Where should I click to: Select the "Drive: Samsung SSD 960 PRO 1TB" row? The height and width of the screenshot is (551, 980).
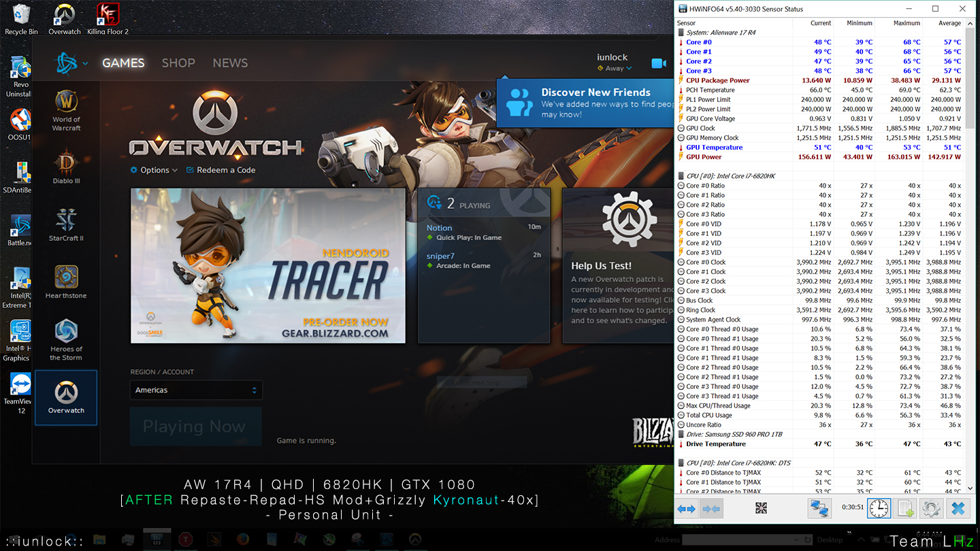click(x=819, y=434)
